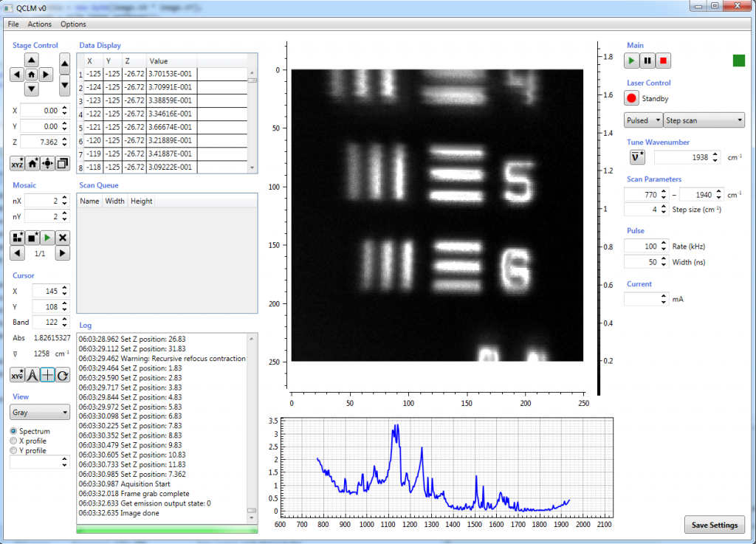Click the refresh icon in the Cursor section
Viewport: 756px width, 544px height.
point(61,375)
